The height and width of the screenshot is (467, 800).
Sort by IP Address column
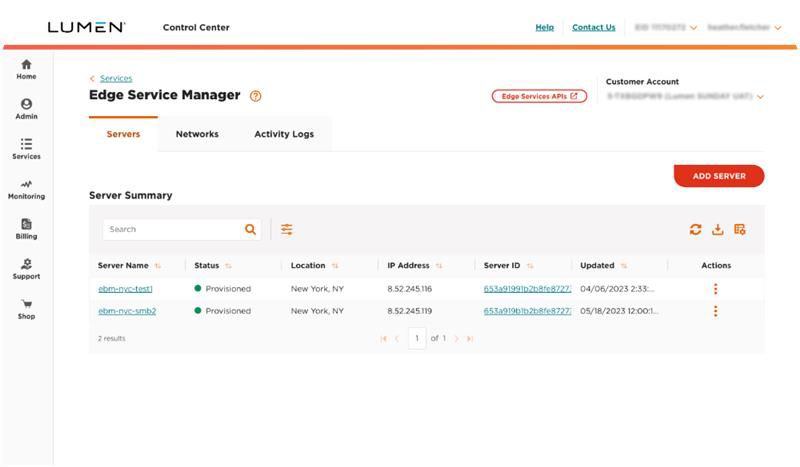pos(439,266)
